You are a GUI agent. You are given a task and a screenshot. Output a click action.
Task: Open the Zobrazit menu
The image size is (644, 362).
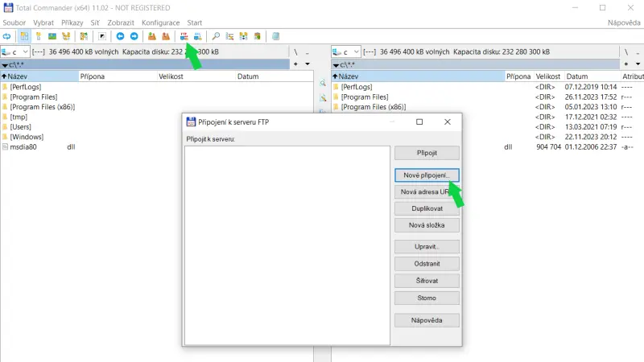pos(121,23)
